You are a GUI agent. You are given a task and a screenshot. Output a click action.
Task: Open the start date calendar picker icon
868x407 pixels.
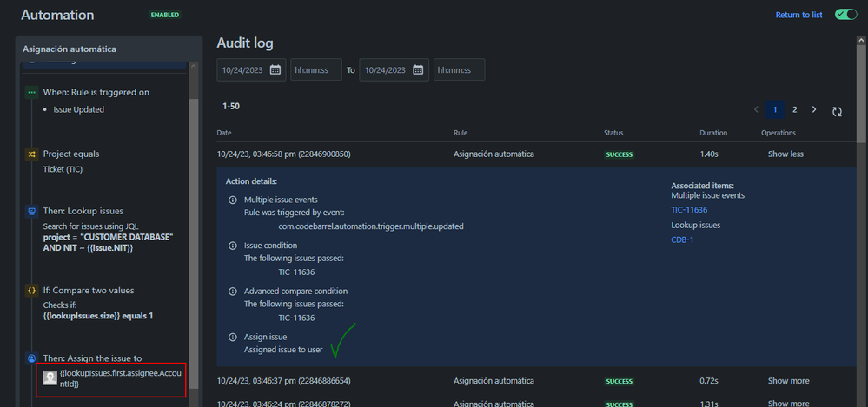(275, 69)
